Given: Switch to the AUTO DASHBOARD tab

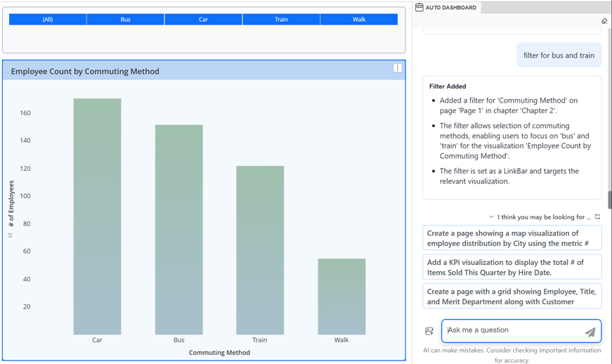Looking at the screenshot, I should tap(450, 8).
